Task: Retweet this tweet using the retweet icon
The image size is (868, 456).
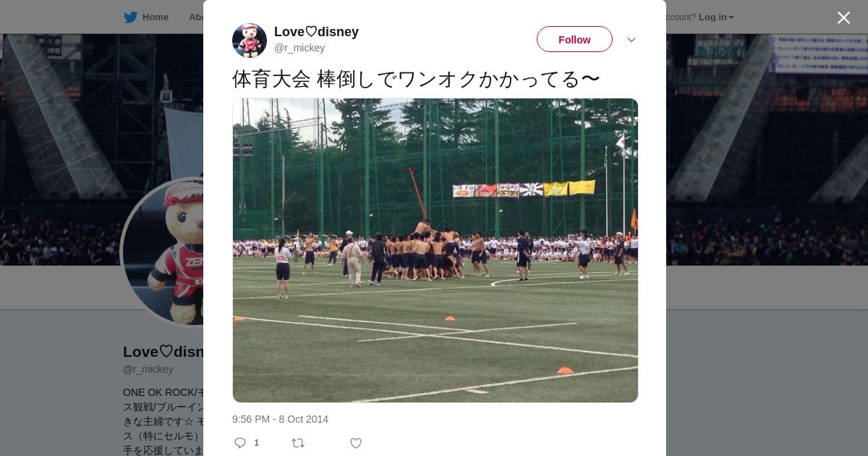Action: 298,443
